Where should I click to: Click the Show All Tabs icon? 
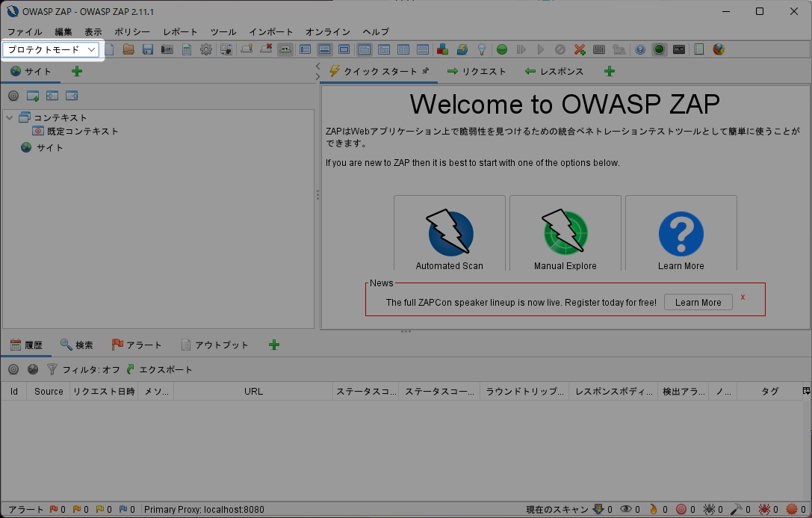247,50
